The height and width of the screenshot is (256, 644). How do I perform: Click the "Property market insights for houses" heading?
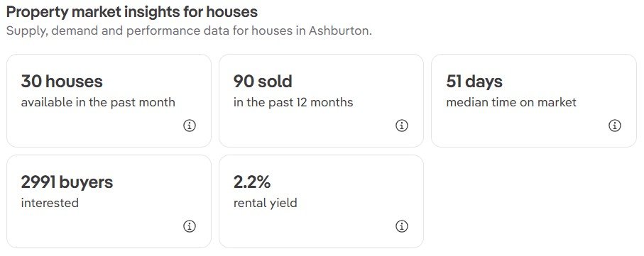132,12
